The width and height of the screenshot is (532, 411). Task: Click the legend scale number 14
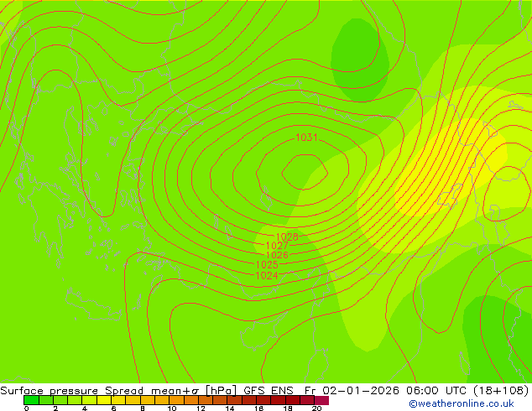click(230, 408)
